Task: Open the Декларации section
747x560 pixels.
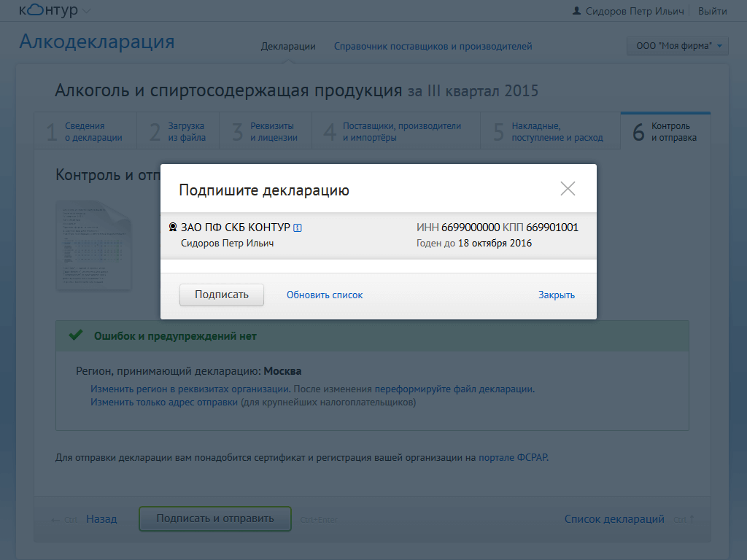Action: coord(288,46)
